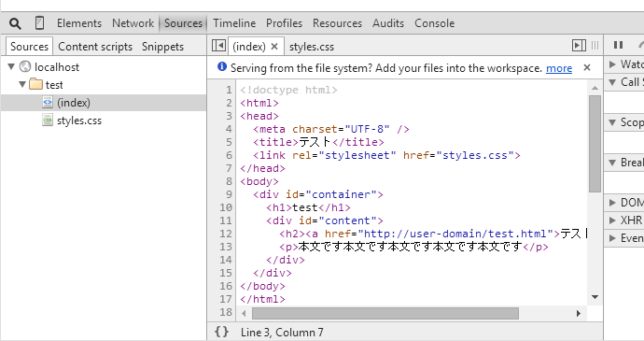Screen dimensions: 644x341
Task: Open the Timeline panel
Action: pos(234,23)
